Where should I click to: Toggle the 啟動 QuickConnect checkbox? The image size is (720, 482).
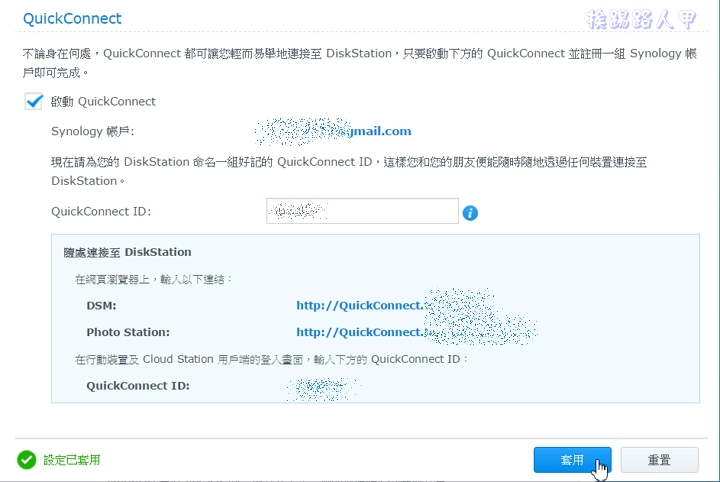(x=34, y=101)
